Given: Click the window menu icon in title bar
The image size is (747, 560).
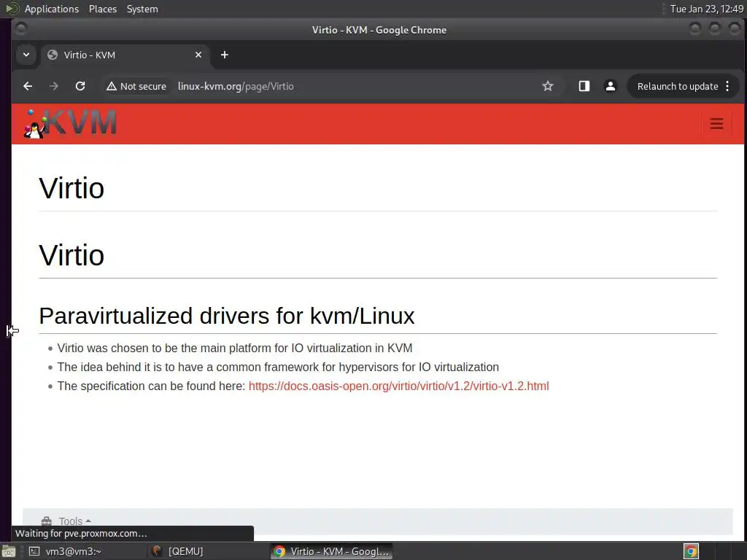Looking at the screenshot, I should coord(21,29).
